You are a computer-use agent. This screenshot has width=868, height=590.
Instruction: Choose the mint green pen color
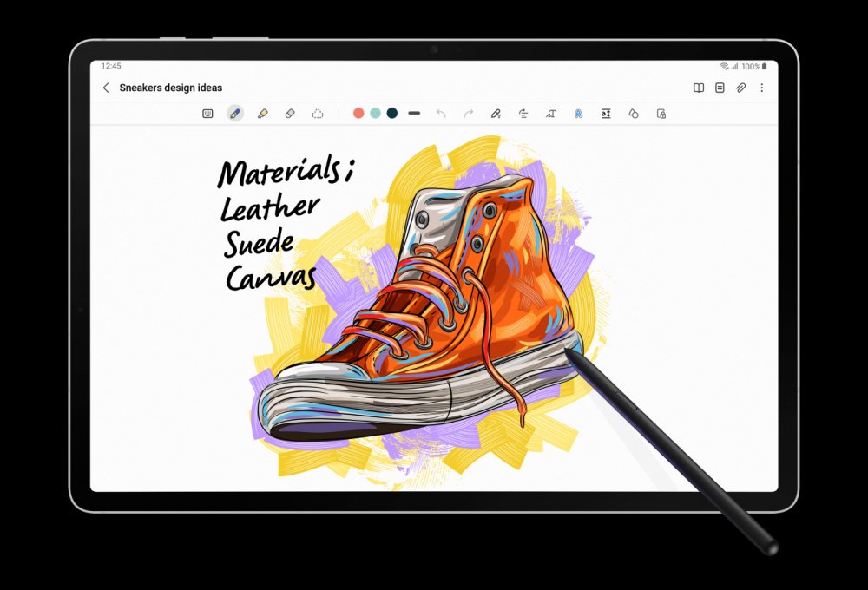[x=375, y=114]
